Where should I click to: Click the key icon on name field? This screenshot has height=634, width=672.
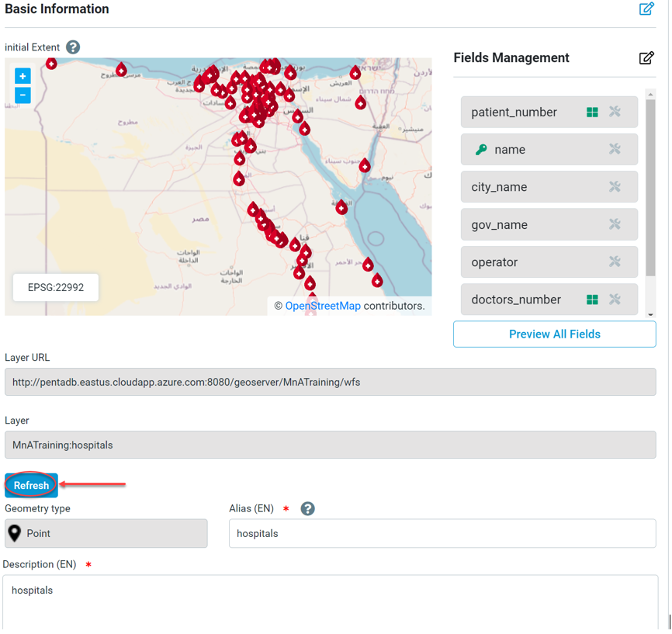pyautogui.click(x=481, y=150)
